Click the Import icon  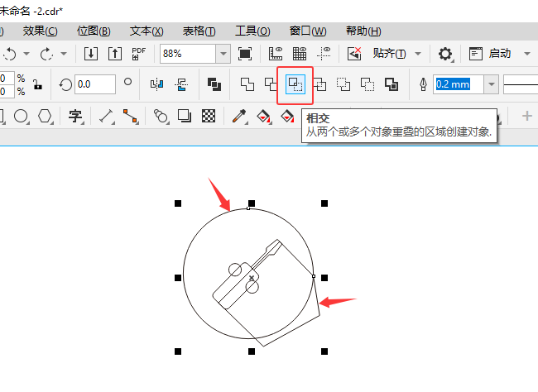91,54
